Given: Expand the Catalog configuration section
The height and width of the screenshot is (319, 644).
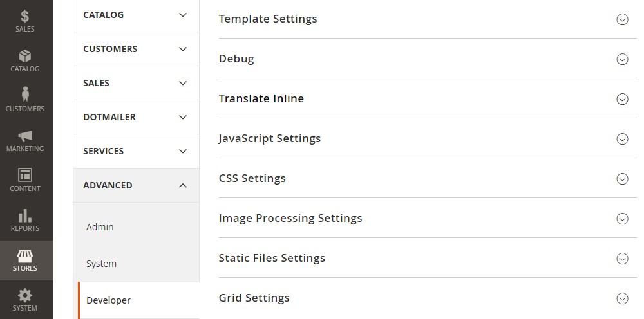Looking at the screenshot, I should point(136,15).
